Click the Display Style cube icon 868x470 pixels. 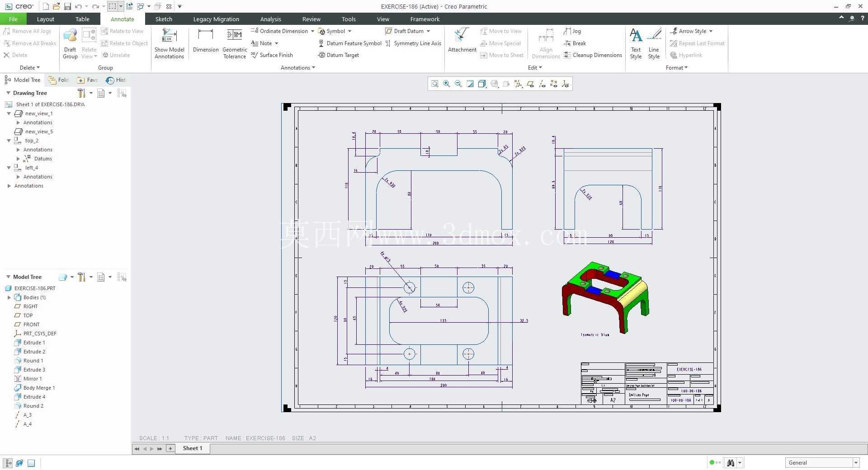482,84
